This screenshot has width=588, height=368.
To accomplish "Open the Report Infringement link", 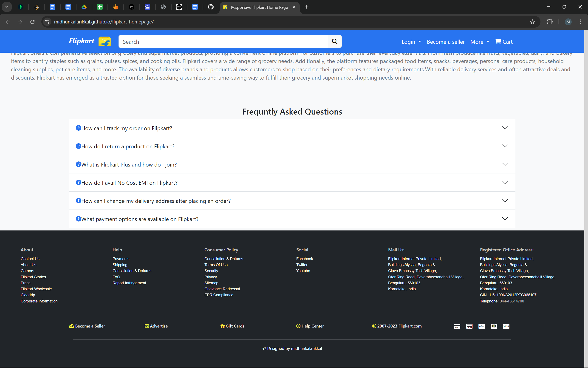I will coord(129,283).
